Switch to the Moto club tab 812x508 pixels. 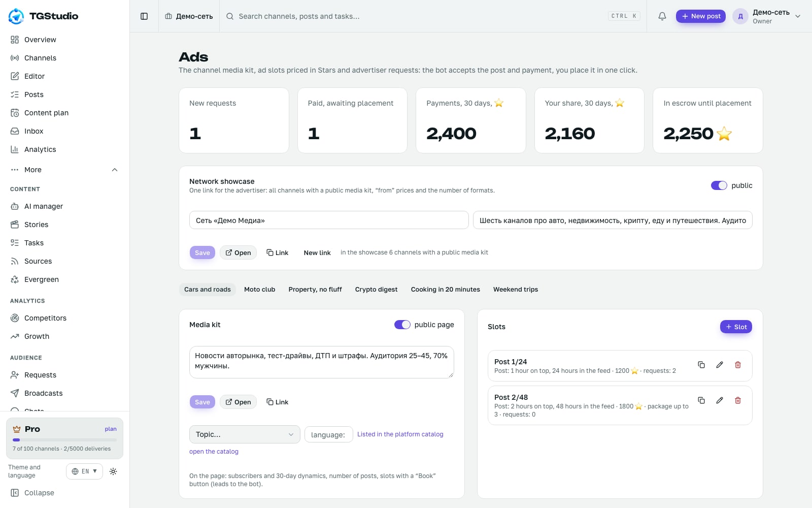coord(259,290)
